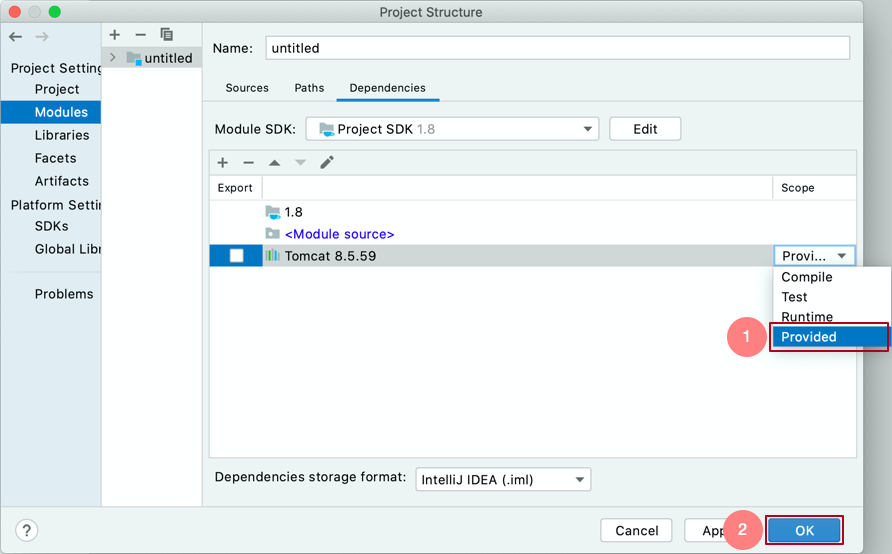Switch to the Sources tab
892x554 pixels.
247,88
